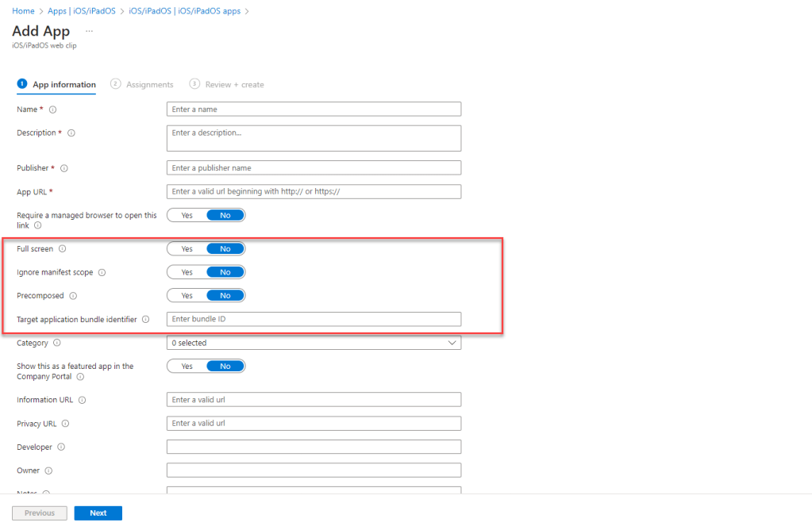Click info icon next to Publisher label
The image size is (812, 530).
64,168
